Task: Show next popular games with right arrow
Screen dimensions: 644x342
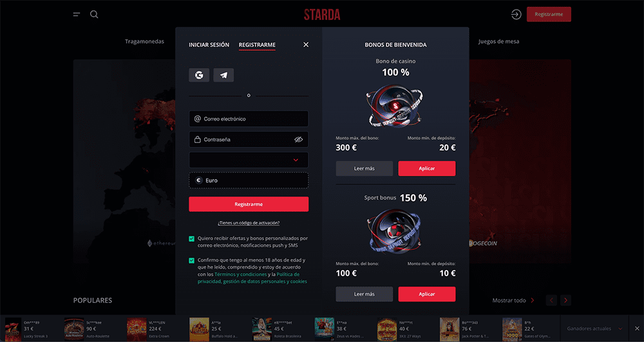Action: (565, 301)
